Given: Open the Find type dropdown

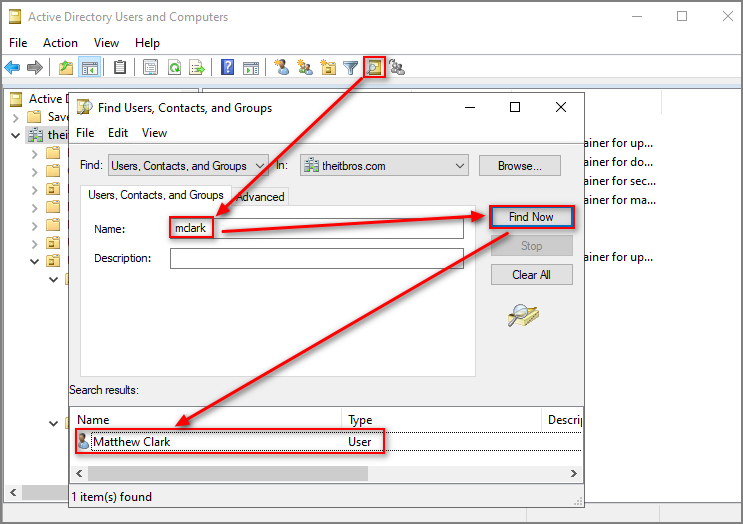Looking at the screenshot, I should tap(188, 166).
